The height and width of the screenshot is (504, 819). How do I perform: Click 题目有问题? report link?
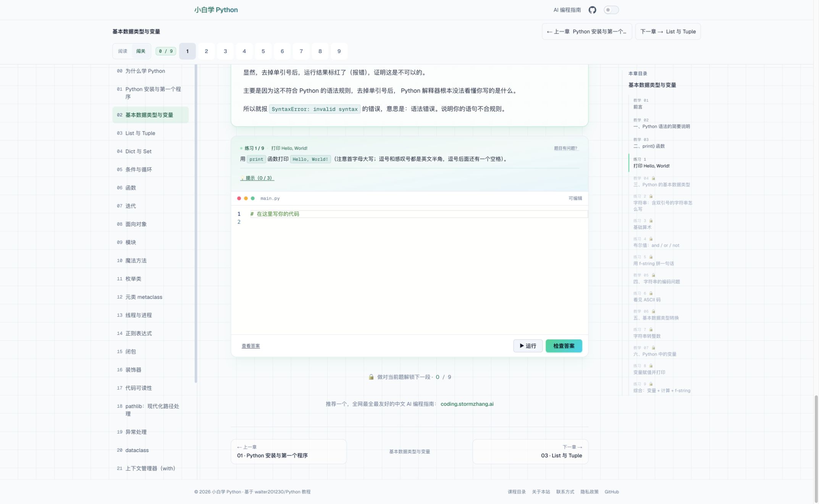click(566, 148)
